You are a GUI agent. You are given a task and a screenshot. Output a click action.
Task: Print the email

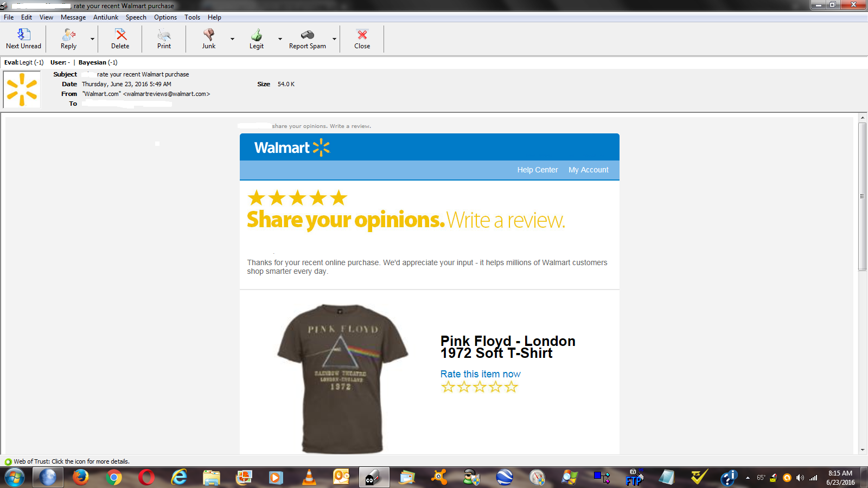164,39
